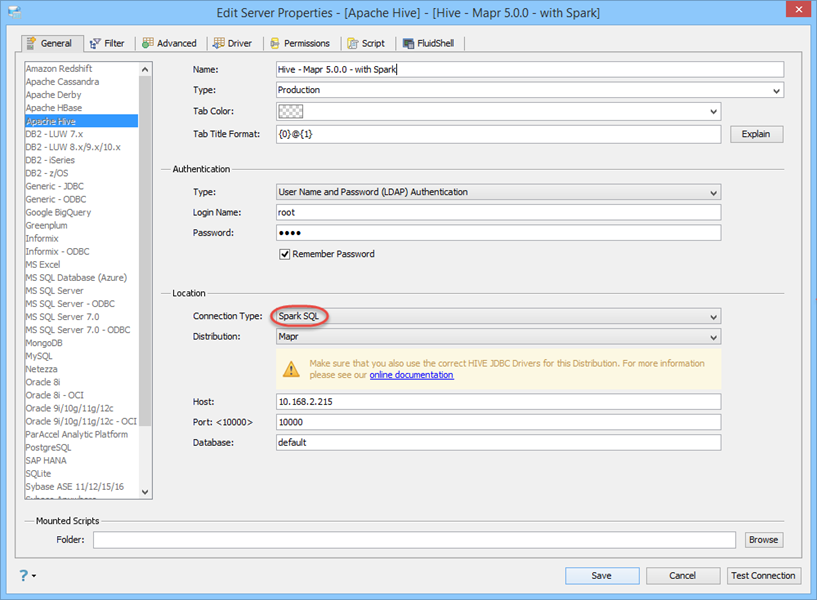This screenshot has height=600, width=817.
Task: Click the General tab icon
Action: (x=31, y=43)
